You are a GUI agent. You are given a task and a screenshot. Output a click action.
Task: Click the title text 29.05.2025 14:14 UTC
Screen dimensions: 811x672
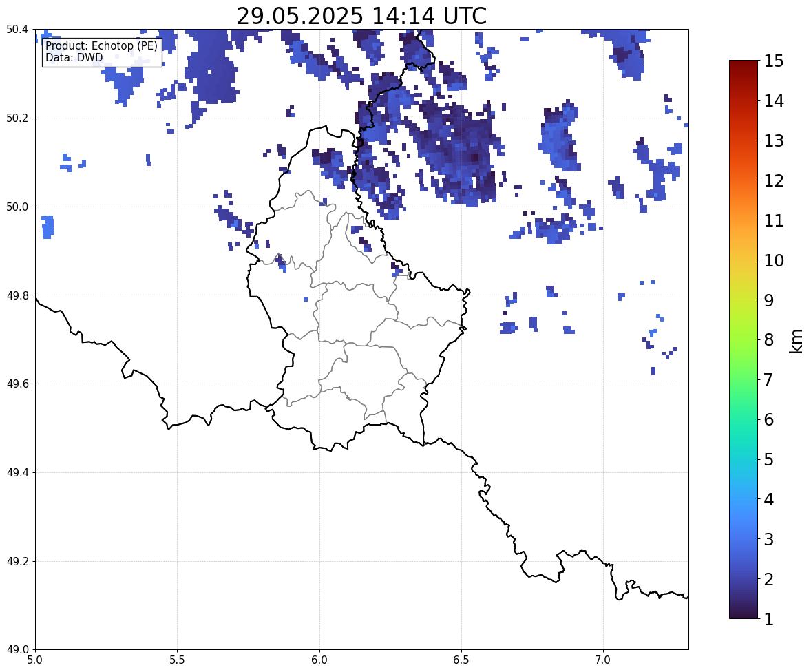(x=361, y=16)
